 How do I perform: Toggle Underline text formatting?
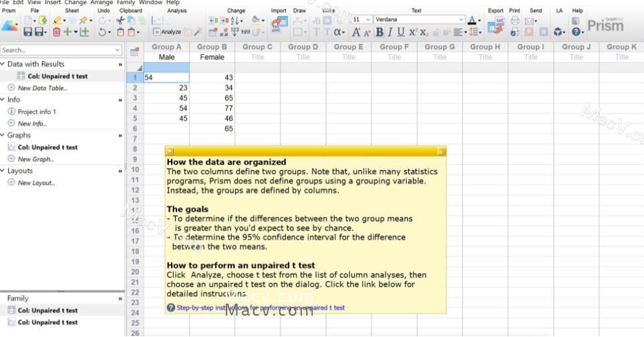click(x=401, y=31)
